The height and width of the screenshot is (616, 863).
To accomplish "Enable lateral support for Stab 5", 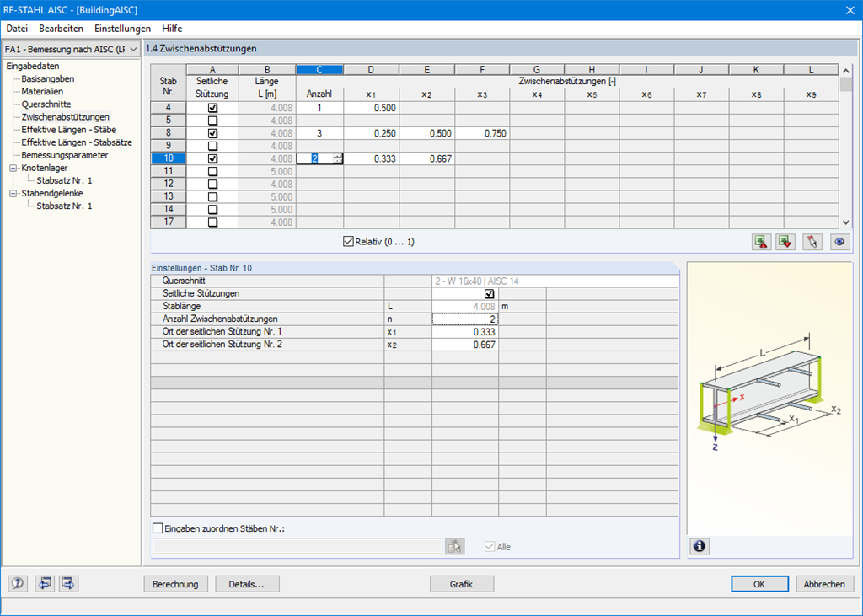I will (212, 121).
